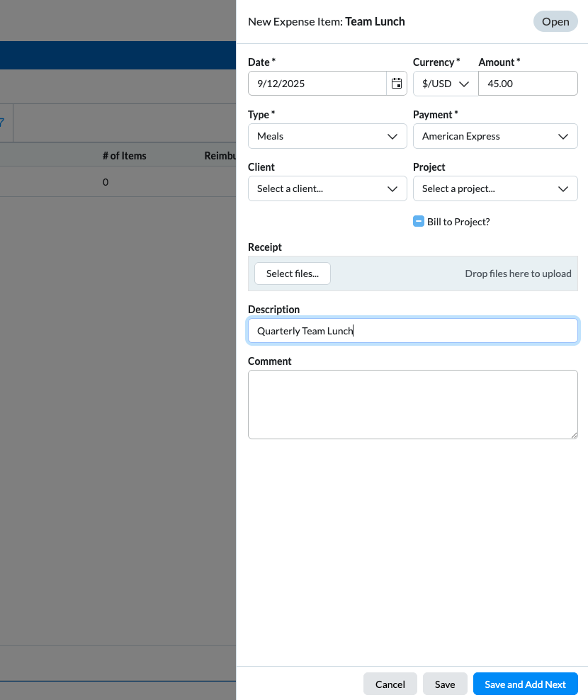Open the Payment dropdown showing American Express

tap(495, 136)
